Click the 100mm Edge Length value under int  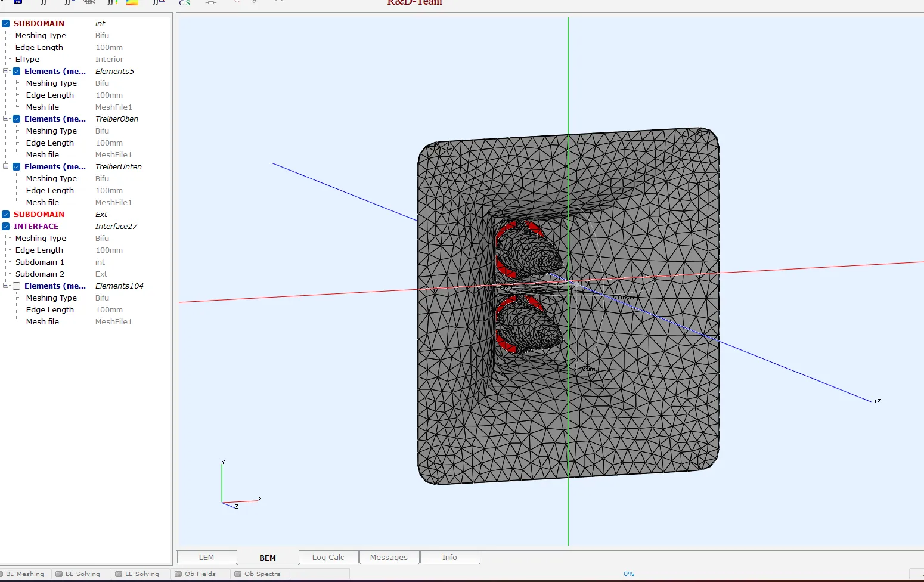tap(109, 48)
